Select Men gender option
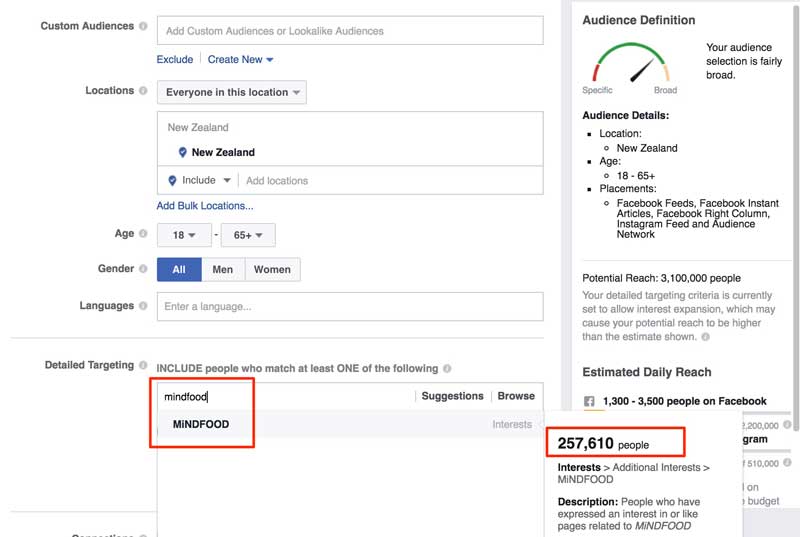Screen dimensions: 800x537 pyautogui.click(x=223, y=269)
